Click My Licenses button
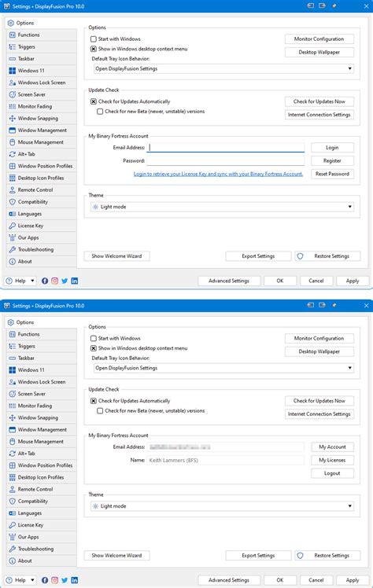 click(332, 460)
